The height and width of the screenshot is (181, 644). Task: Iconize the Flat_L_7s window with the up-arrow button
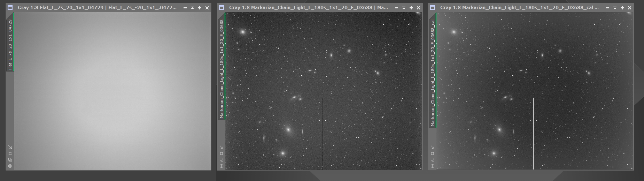[192, 8]
